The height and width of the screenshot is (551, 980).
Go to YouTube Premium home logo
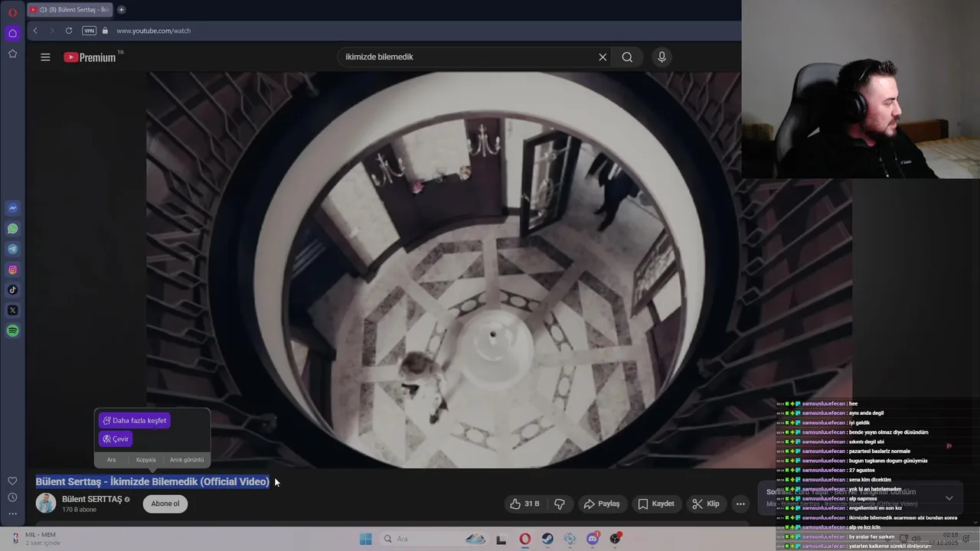(x=90, y=57)
